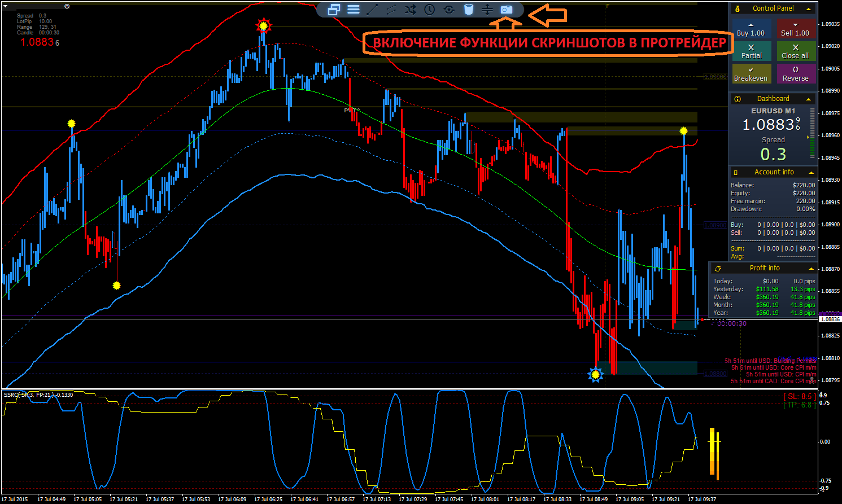Click the Balance value $220.00

tap(804, 185)
